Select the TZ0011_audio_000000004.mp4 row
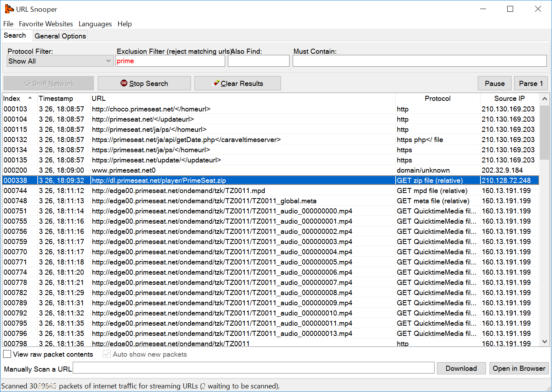 tap(271, 252)
